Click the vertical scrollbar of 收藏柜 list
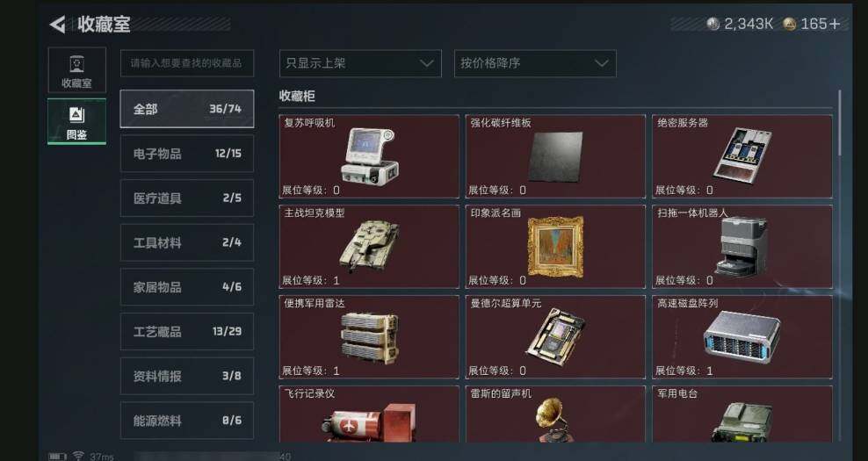 [x=840, y=123]
